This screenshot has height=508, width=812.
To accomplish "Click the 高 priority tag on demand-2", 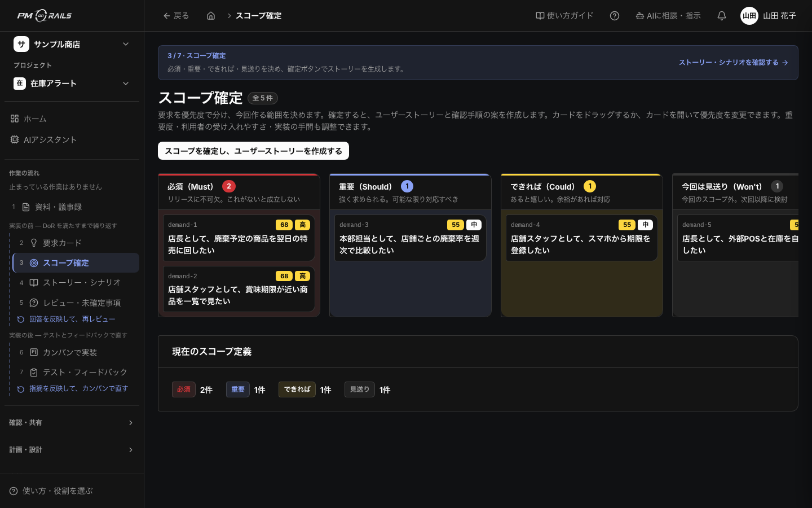I will (x=303, y=276).
